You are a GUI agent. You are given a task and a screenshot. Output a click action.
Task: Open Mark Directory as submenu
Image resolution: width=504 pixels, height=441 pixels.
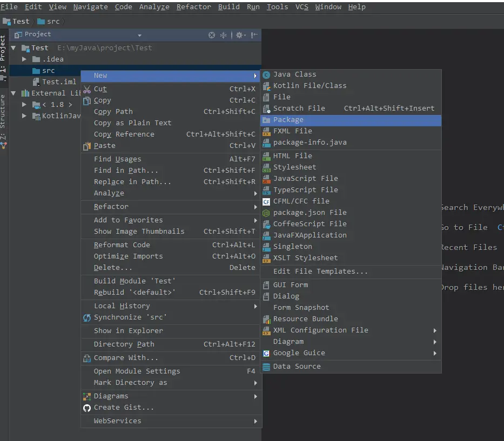(171, 383)
